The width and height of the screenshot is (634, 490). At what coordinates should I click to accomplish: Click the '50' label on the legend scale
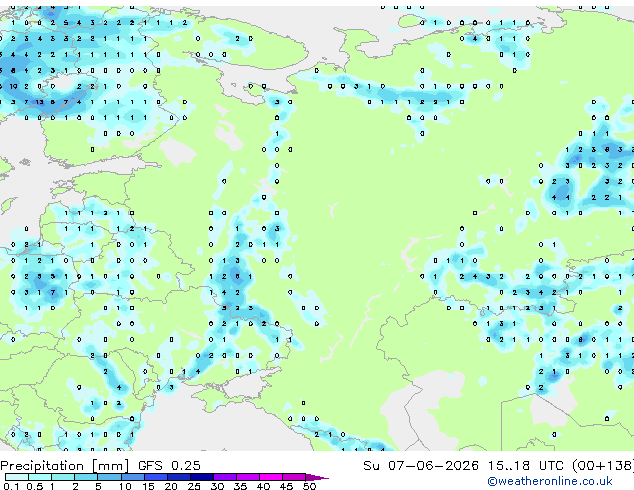(x=310, y=486)
